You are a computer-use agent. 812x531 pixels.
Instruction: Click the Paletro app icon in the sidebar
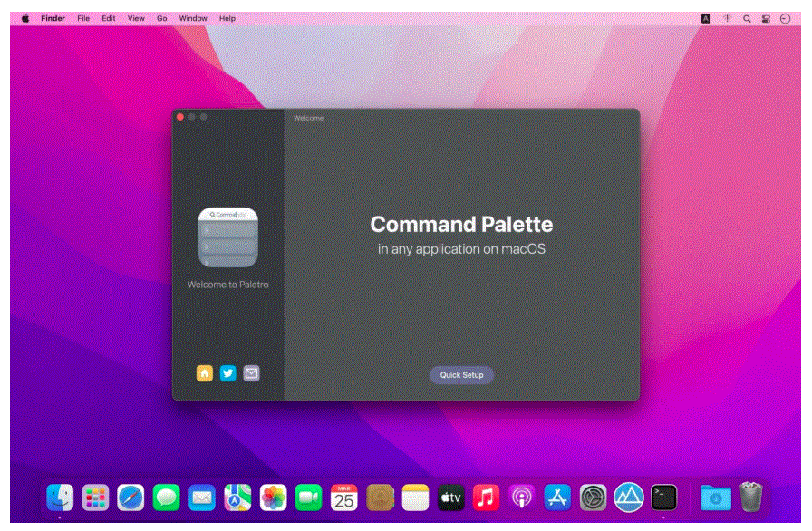point(227,237)
